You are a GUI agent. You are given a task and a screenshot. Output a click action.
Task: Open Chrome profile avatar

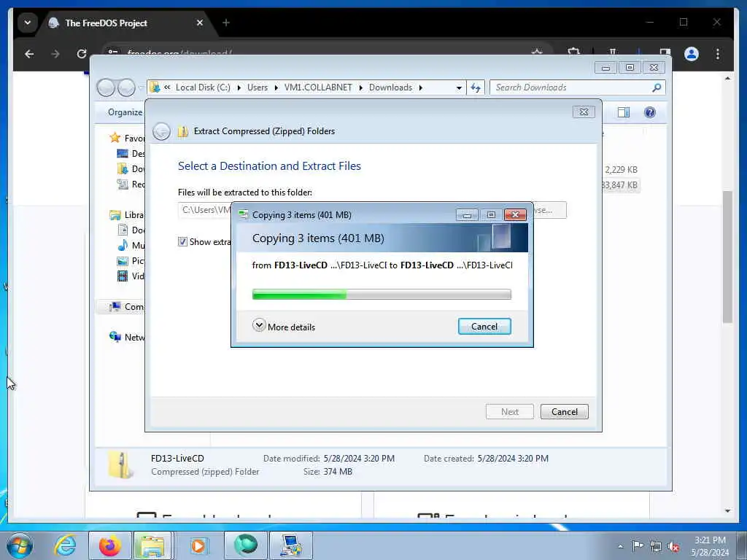coord(692,54)
